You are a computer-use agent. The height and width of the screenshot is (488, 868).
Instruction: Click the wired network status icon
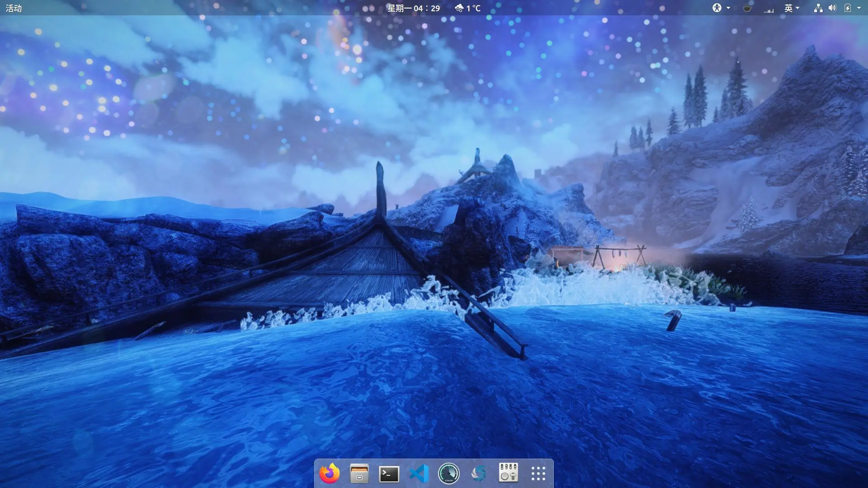pos(818,8)
